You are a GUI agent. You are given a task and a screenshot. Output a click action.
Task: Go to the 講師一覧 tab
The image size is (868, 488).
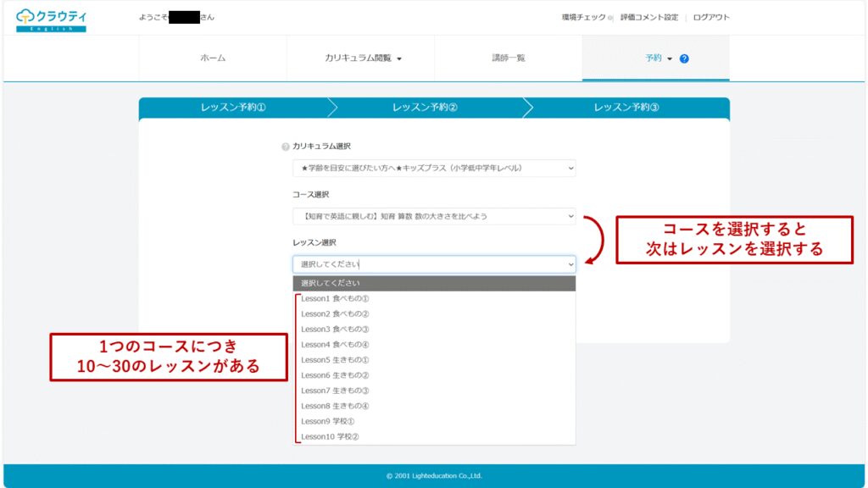click(x=509, y=58)
